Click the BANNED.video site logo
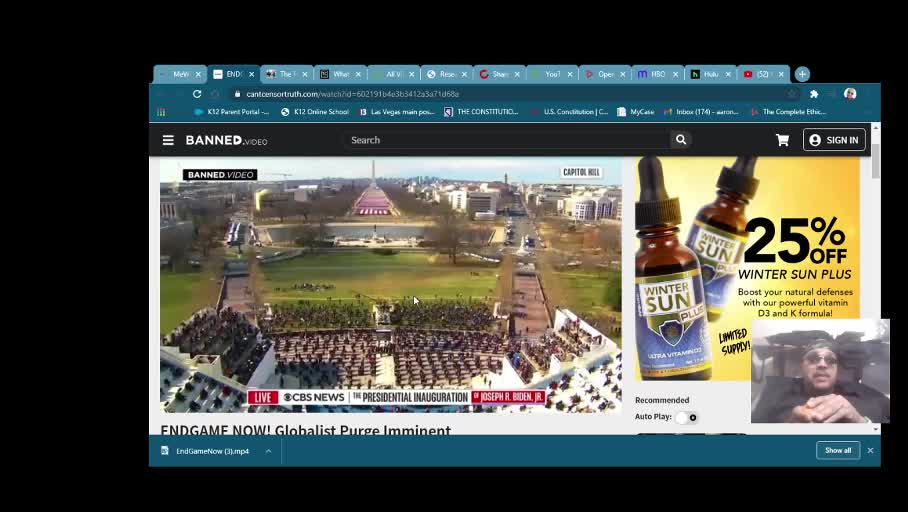The image size is (908, 512). (x=226, y=140)
